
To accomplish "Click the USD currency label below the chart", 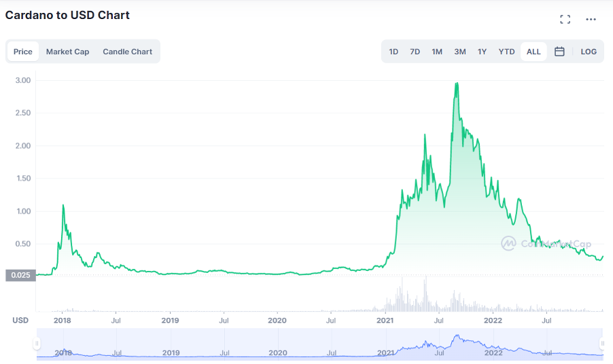I will [20, 321].
